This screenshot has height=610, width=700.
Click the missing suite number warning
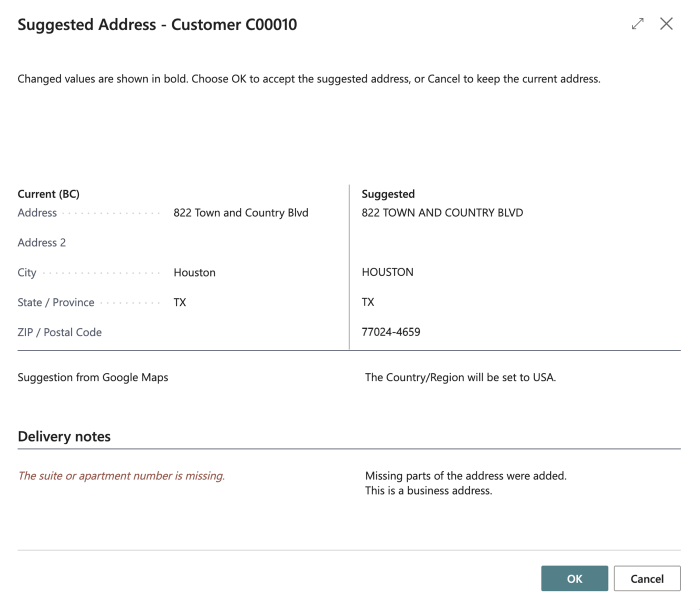(x=121, y=475)
